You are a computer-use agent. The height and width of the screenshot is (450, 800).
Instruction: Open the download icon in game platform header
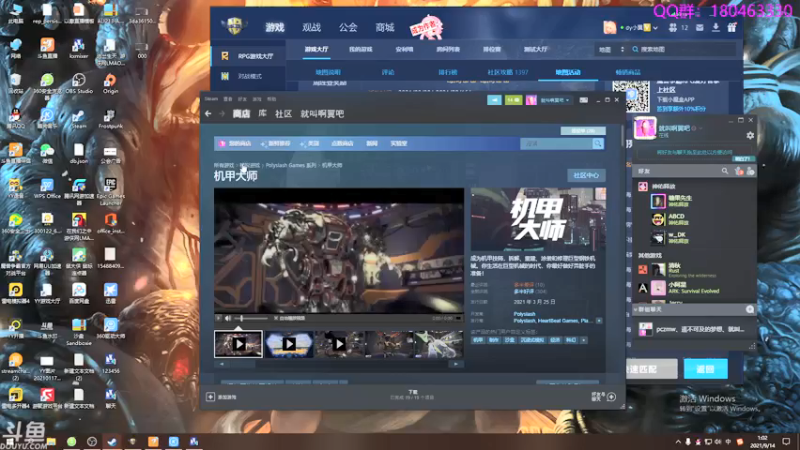tap(716, 28)
